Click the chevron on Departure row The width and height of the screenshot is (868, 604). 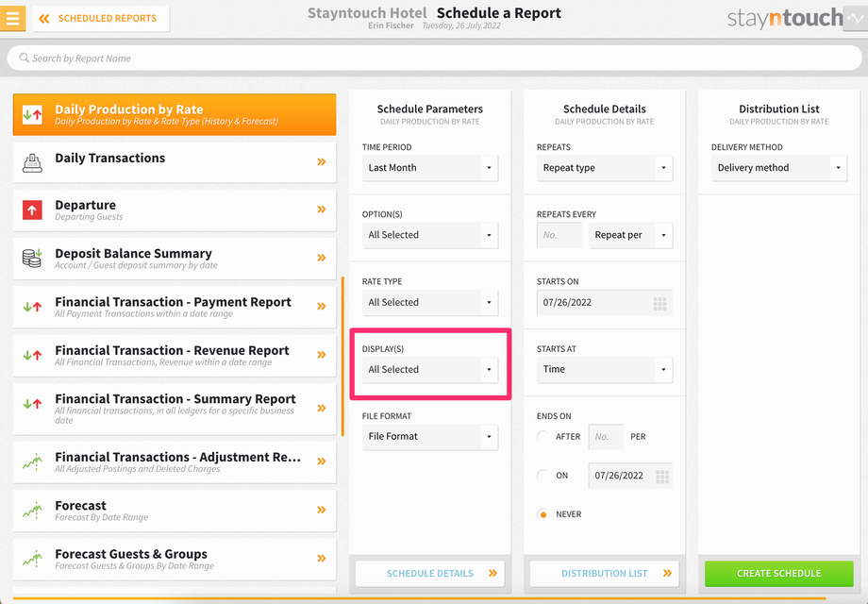point(321,210)
